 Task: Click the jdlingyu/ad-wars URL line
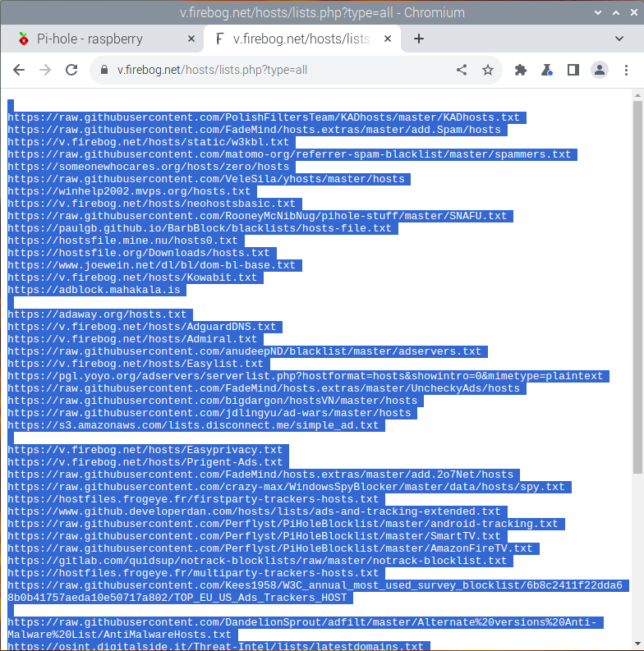pyautogui.click(x=209, y=413)
